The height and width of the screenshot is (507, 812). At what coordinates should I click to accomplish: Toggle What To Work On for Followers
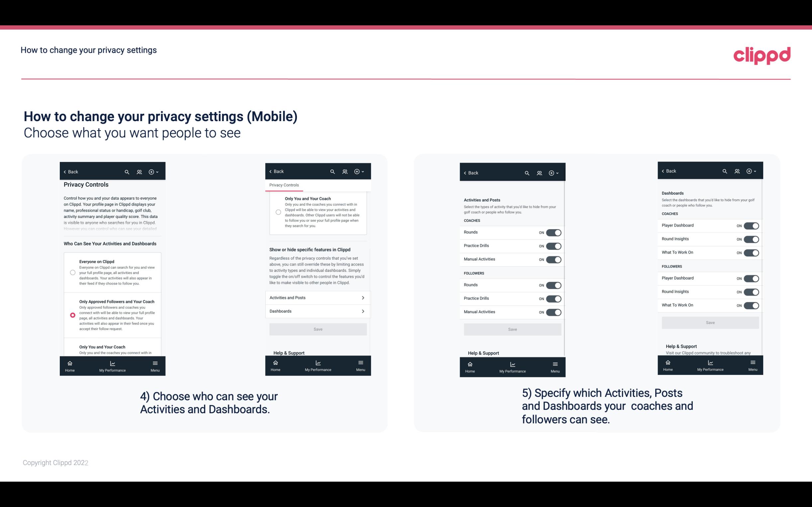[x=751, y=305]
